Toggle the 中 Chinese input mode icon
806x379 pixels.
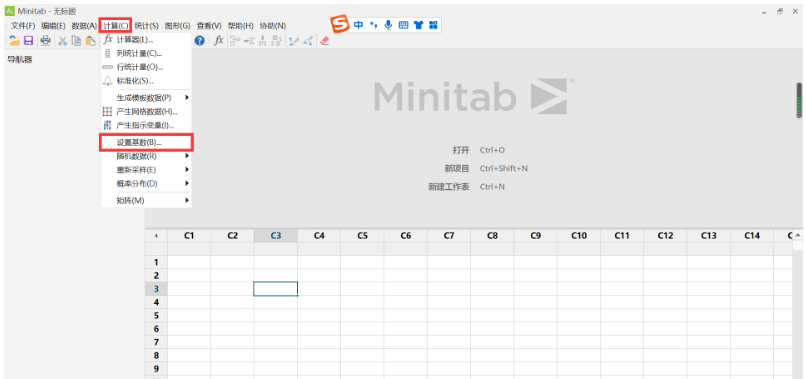tap(358, 25)
